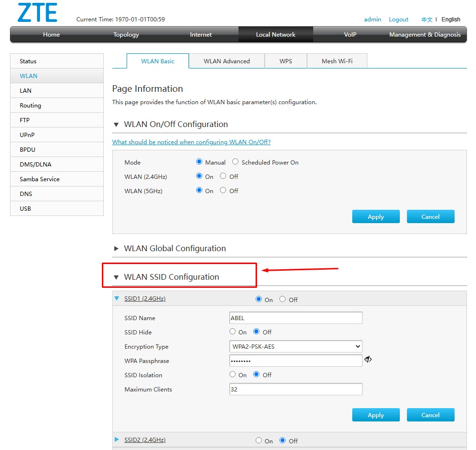Open the Encryption Type dropdown
This screenshot has width=476, height=450.
[x=296, y=346]
